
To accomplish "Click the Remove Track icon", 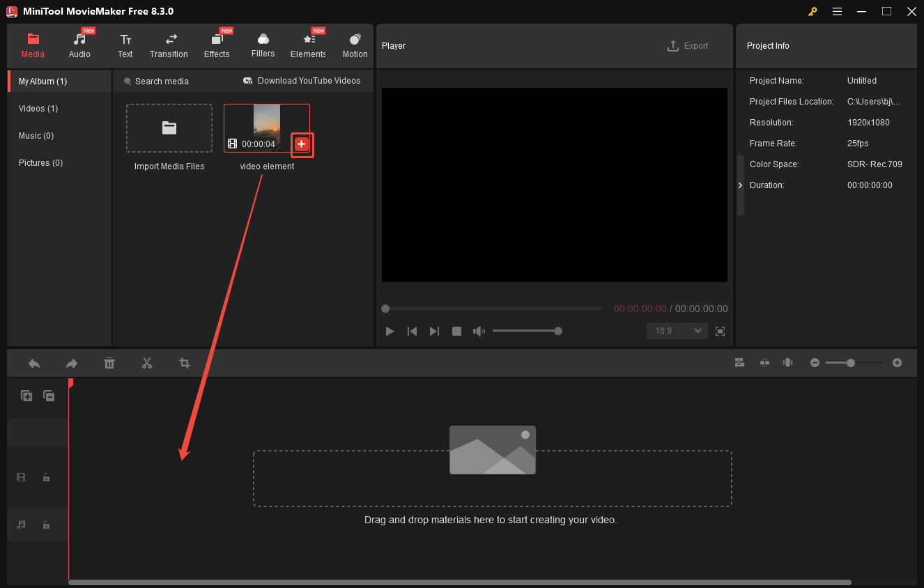I will point(49,396).
